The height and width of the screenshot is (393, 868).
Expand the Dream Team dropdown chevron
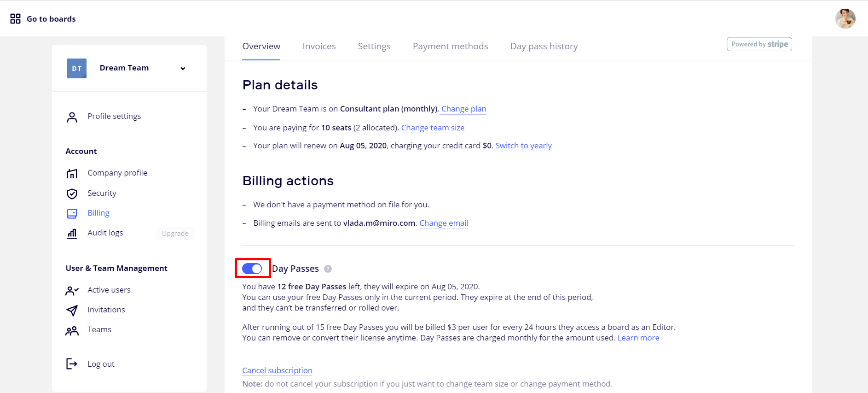(x=183, y=69)
